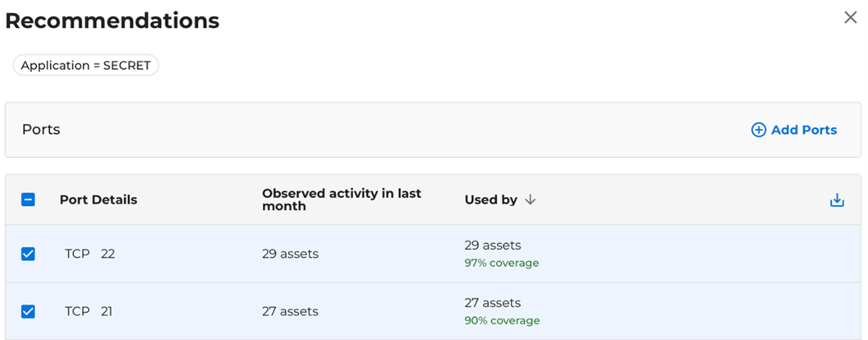
Task: Click Observed activity in last month header
Action: [x=341, y=200]
